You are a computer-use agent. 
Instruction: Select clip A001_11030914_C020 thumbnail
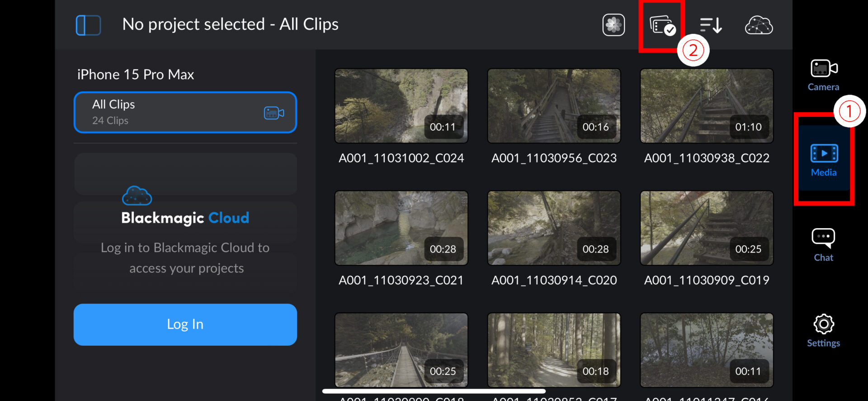click(x=554, y=228)
